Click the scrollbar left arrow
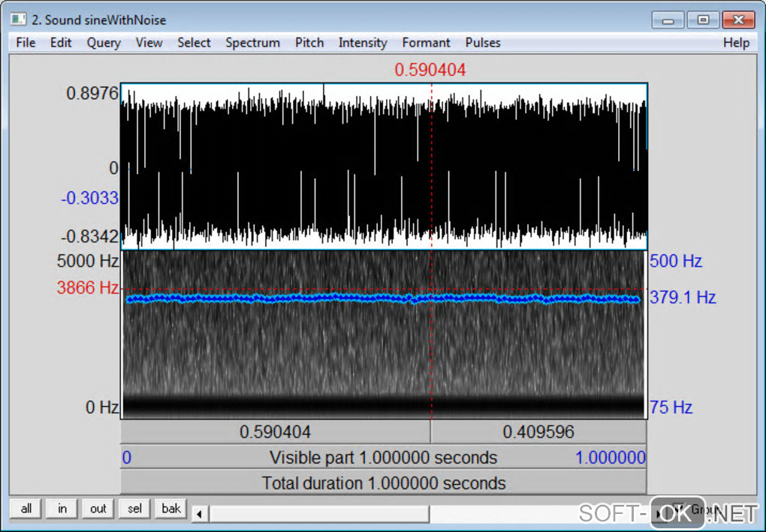Viewport: 766px width, 532px height. (199, 513)
